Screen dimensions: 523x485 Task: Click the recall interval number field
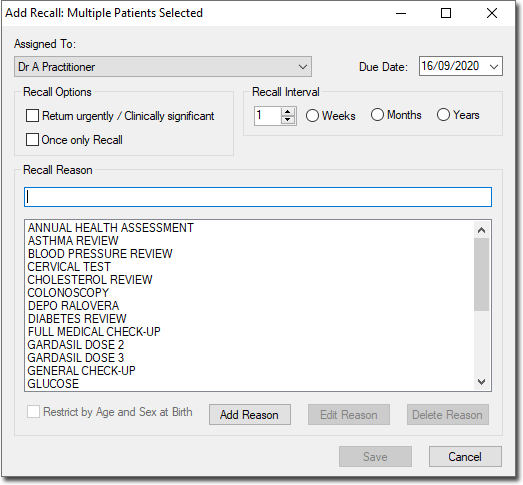[268, 116]
